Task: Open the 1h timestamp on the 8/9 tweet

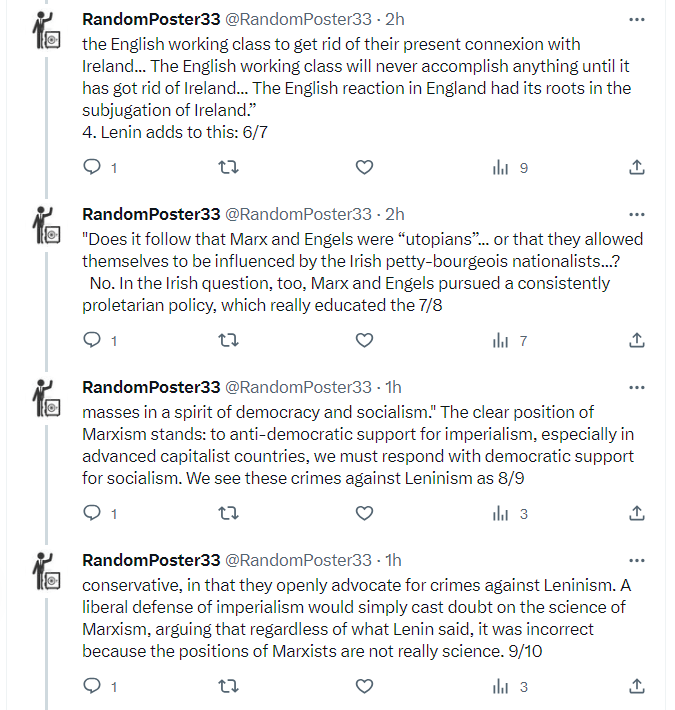Action: click(x=393, y=387)
